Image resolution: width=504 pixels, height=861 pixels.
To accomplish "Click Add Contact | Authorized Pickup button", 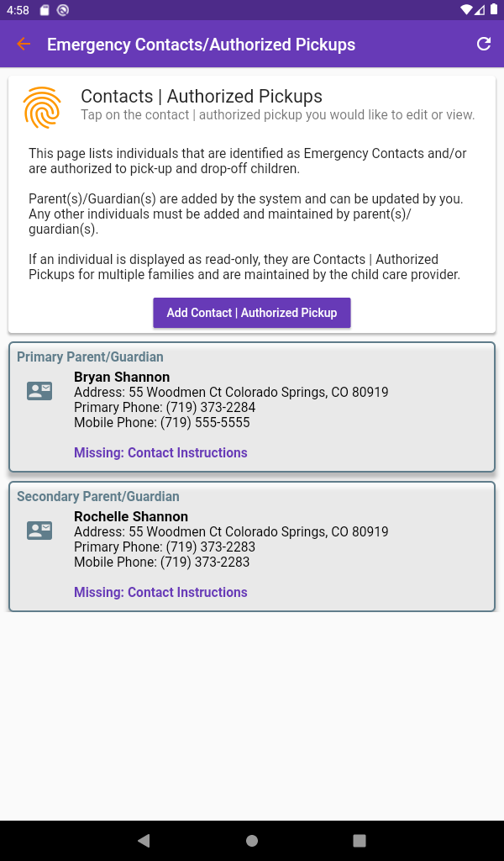I will tap(251, 313).
